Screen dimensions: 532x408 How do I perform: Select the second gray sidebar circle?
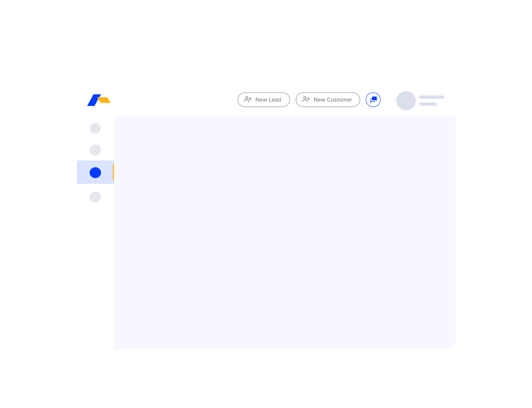(95, 150)
